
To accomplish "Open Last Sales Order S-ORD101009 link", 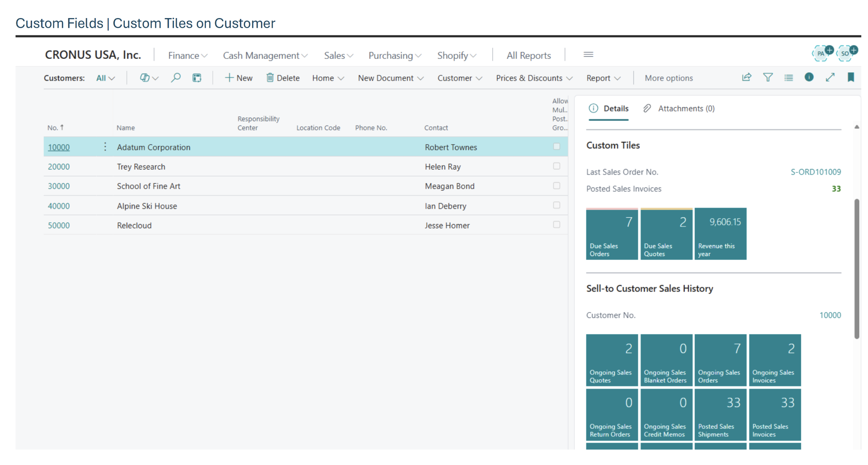I will tap(815, 172).
